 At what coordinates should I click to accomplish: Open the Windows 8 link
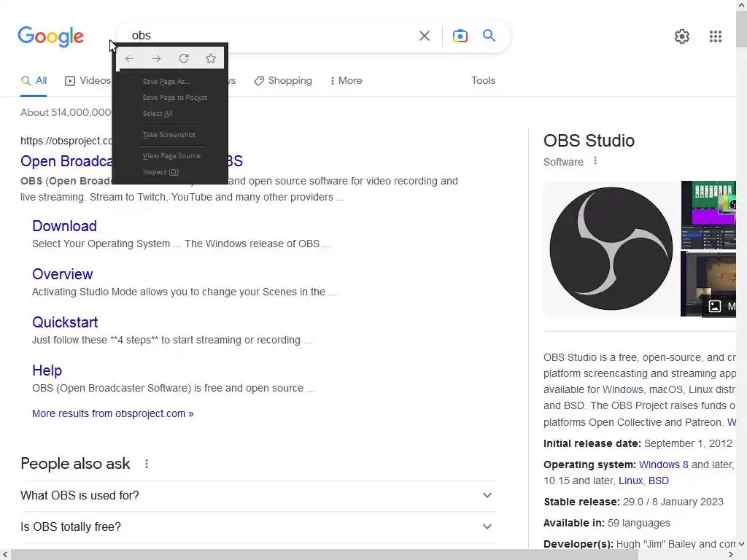pos(663,464)
